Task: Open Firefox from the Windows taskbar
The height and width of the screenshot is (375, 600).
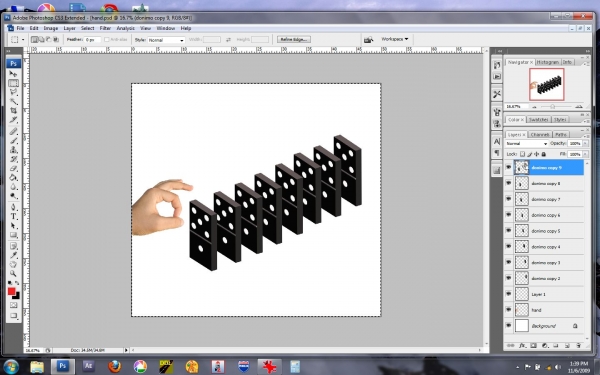Action: click(114, 366)
